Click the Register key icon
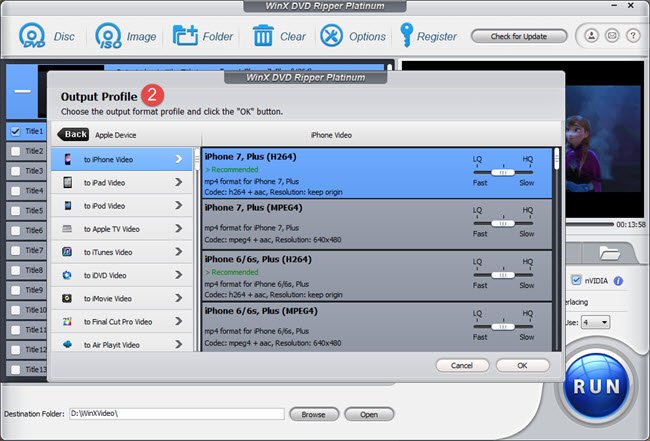Viewport: 650px width, 441px height. tap(406, 35)
